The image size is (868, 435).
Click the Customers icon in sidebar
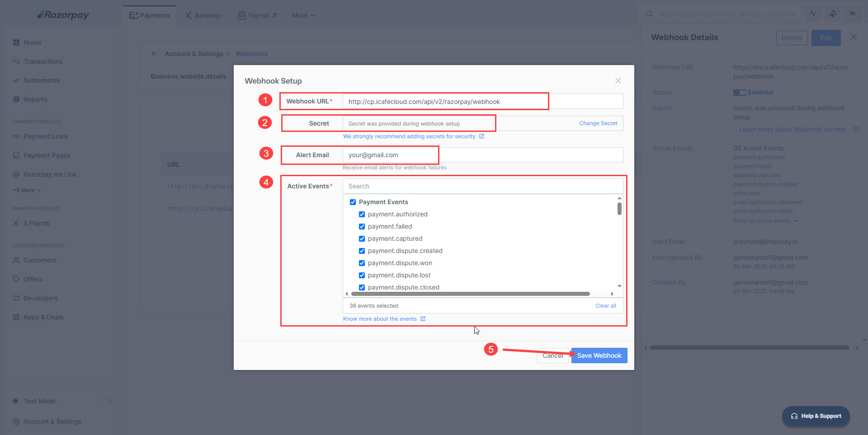(x=16, y=260)
